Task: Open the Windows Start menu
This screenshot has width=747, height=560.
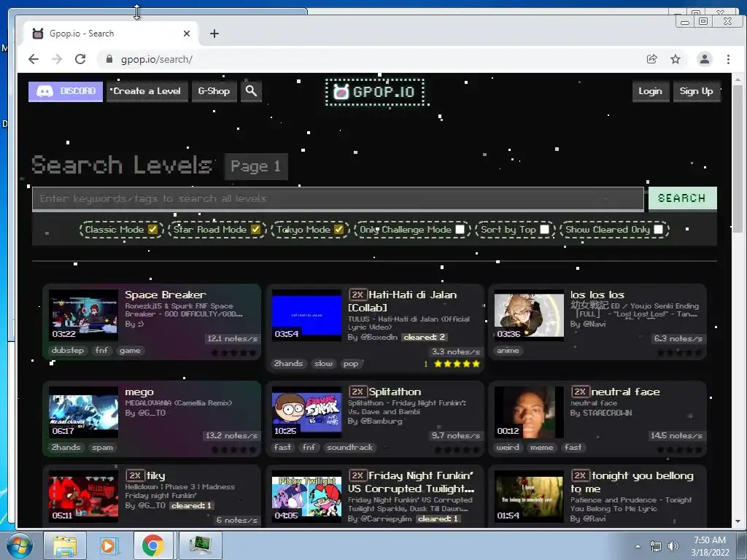Action: [19, 545]
